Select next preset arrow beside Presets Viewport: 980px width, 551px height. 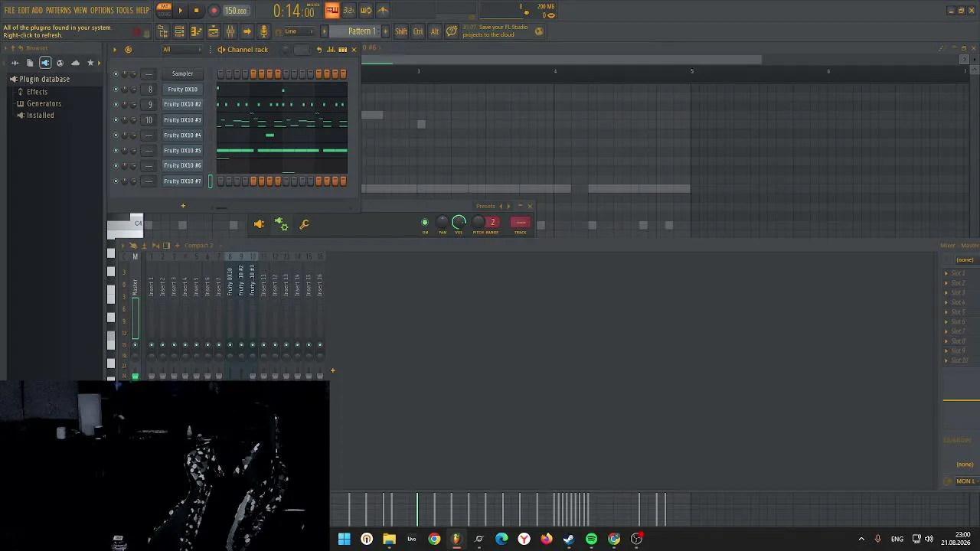508,206
